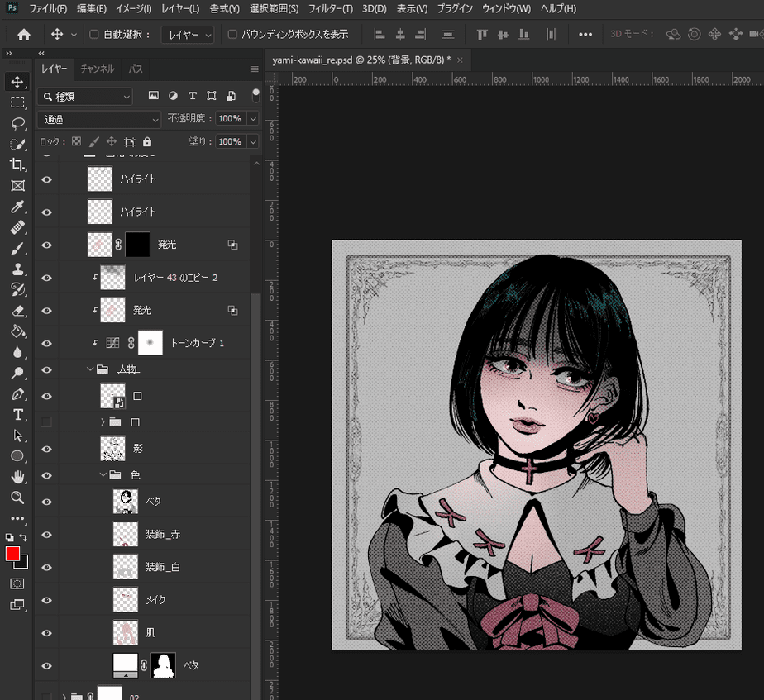
Task: Collapse the 人物 layer group
Action: (x=90, y=369)
